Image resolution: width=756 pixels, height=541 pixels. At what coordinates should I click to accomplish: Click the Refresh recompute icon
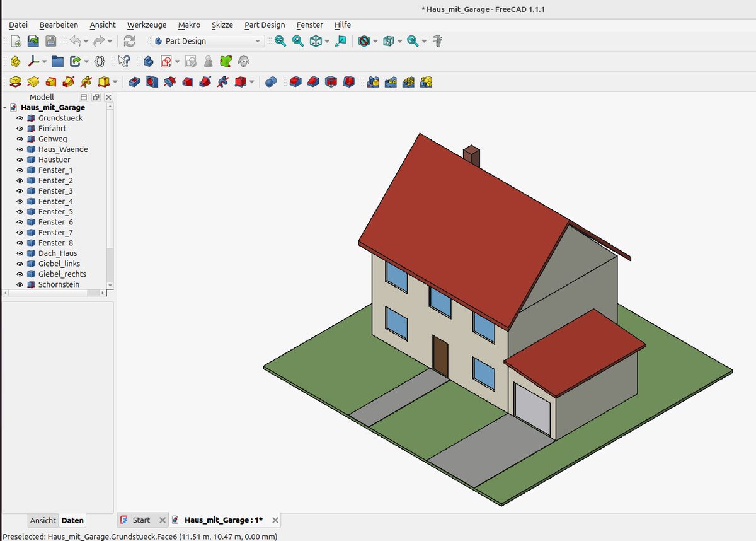click(129, 41)
